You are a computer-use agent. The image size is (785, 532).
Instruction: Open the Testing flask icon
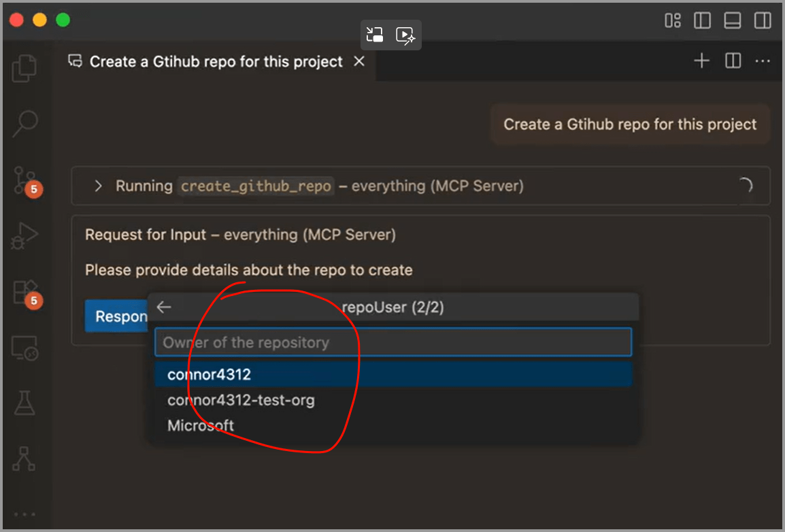[25, 403]
